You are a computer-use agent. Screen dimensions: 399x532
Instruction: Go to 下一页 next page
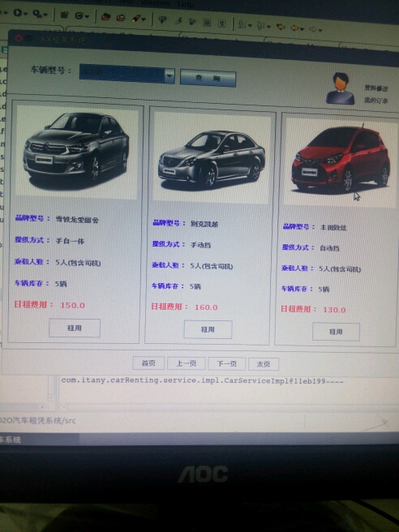click(226, 363)
